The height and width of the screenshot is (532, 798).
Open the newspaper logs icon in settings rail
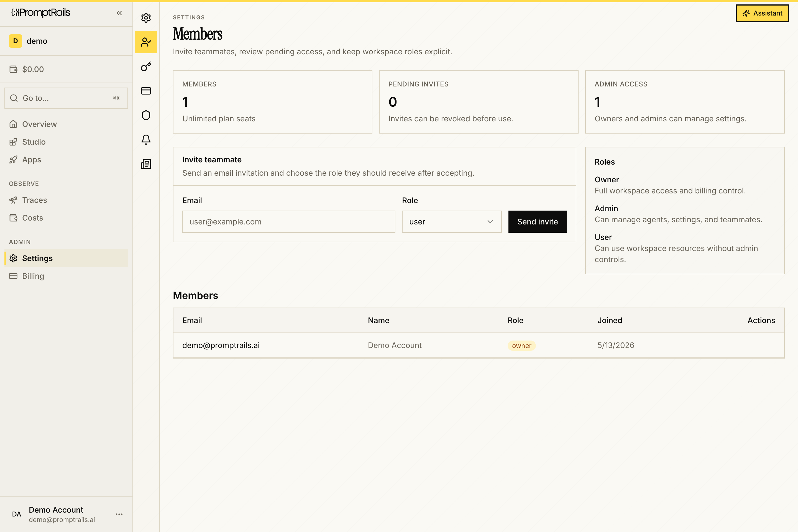point(146,164)
